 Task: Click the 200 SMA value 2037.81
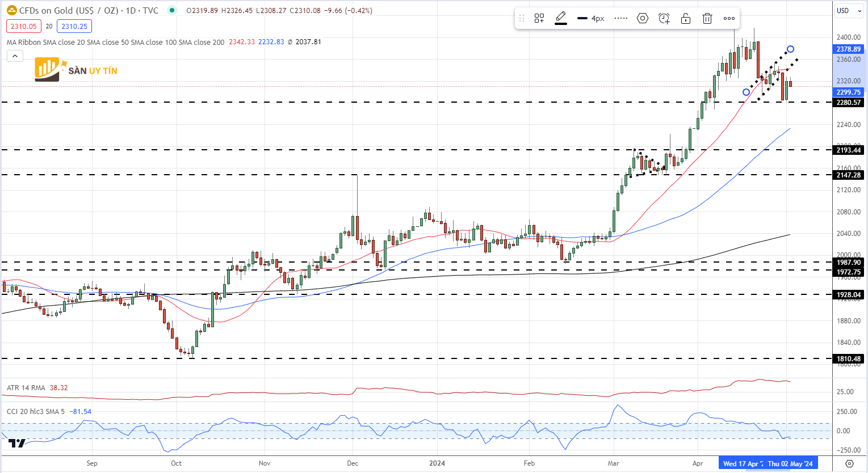click(308, 42)
